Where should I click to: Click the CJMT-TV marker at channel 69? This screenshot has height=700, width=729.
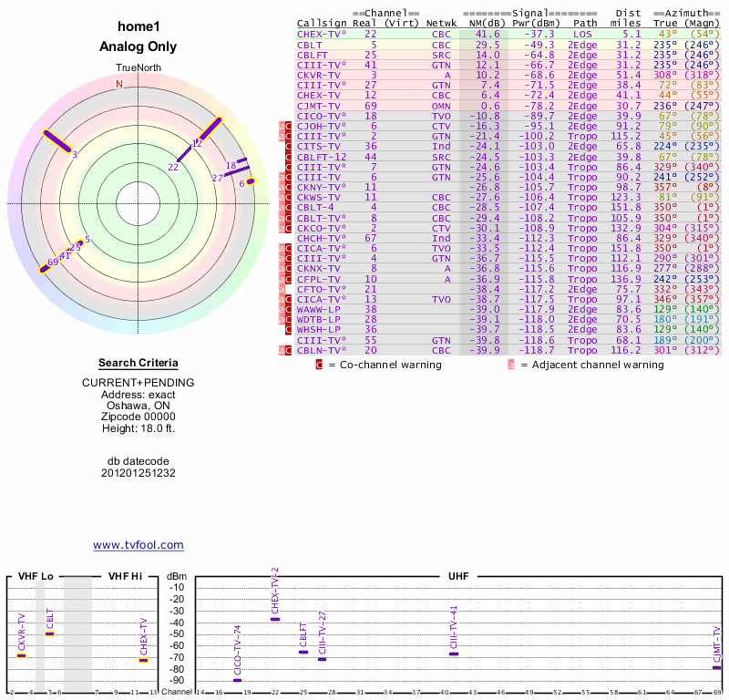716,667
